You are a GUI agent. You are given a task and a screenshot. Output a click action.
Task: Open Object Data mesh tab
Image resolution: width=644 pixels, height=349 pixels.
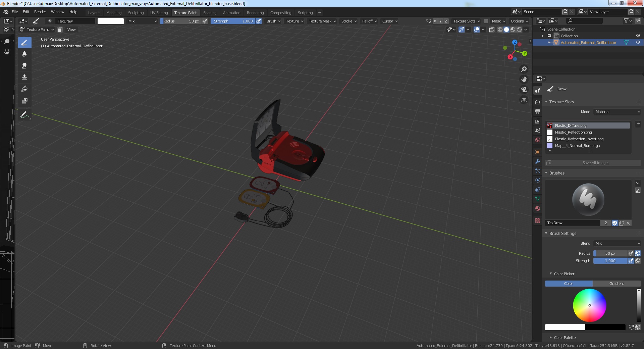tap(538, 199)
